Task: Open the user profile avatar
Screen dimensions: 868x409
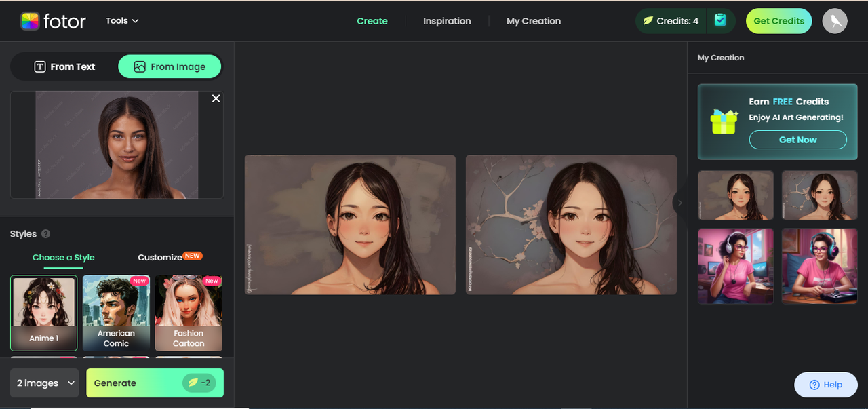Action: 835,21
